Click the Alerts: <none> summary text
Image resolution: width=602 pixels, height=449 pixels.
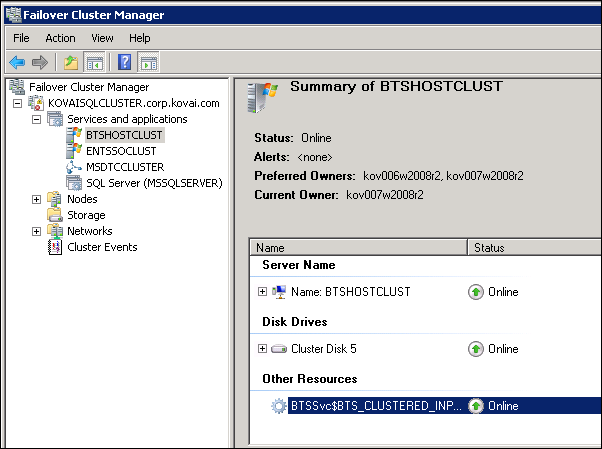click(293, 157)
